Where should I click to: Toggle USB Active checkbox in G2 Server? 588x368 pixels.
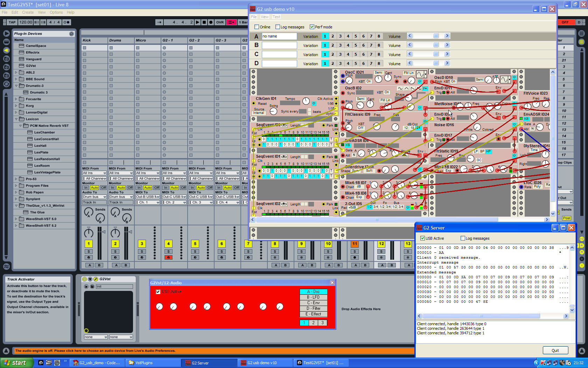click(422, 238)
